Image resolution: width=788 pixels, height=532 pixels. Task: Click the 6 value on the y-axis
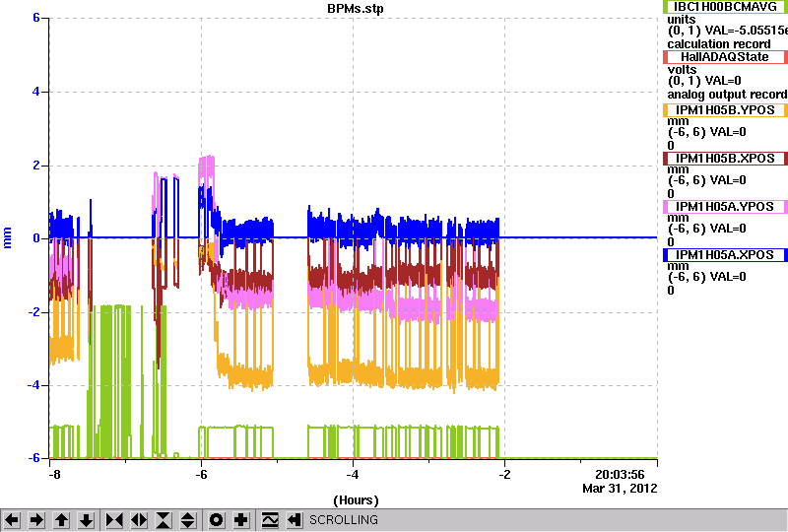click(x=36, y=18)
